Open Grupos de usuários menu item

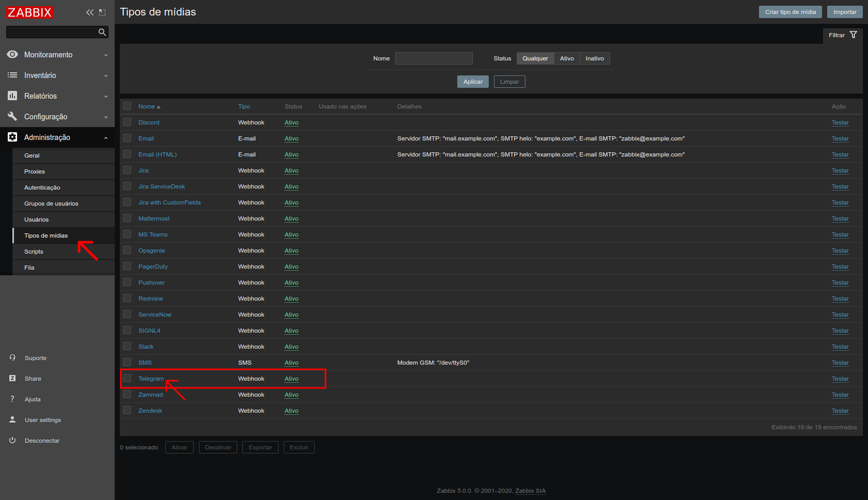[x=64, y=204]
